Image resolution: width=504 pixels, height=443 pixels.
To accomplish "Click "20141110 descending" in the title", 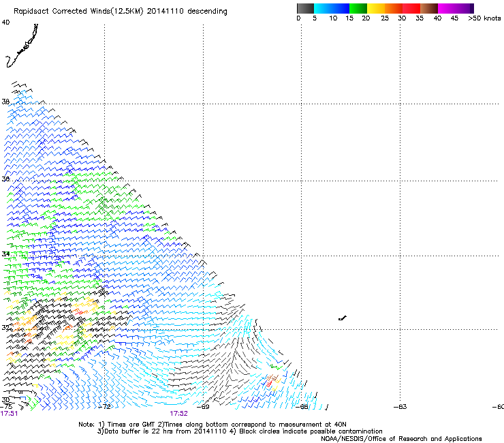I will (x=187, y=12).
